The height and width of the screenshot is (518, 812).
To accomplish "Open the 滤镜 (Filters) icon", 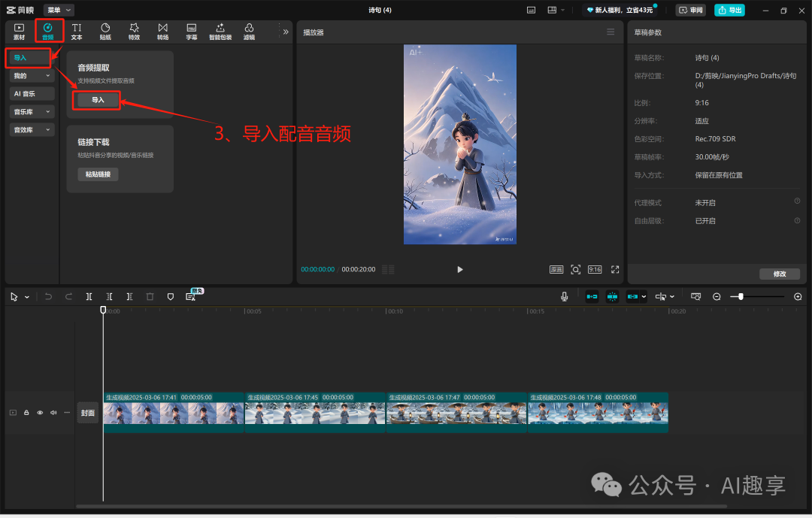I will [x=249, y=31].
